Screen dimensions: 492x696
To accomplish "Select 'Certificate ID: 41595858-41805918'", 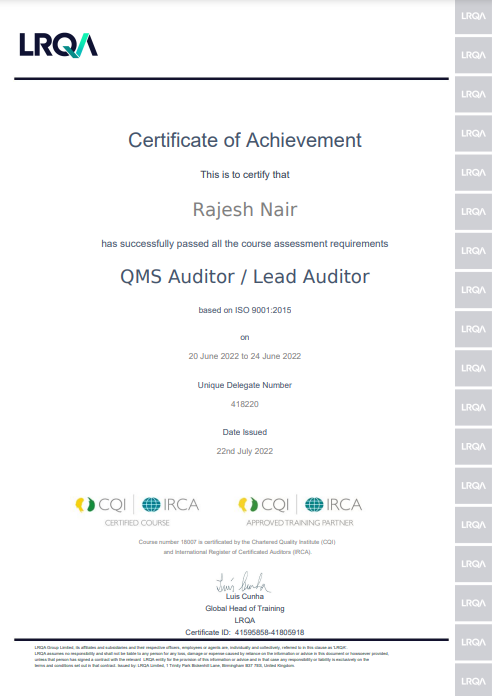I will click(x=245, y=633).
